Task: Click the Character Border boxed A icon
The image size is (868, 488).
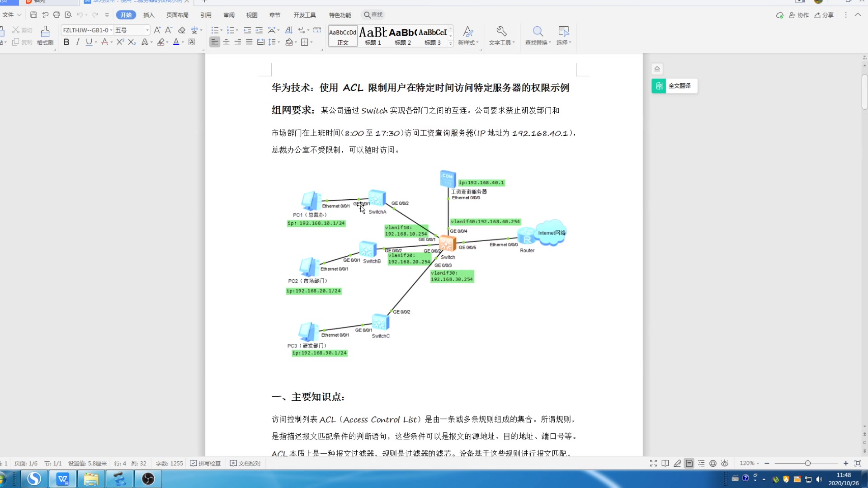Action: (192, 42)
